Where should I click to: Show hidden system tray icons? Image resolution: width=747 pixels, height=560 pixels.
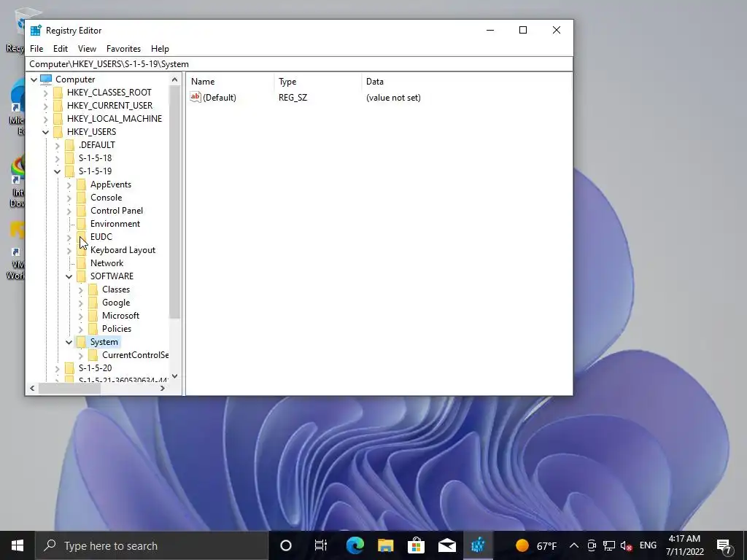[574, 545]
